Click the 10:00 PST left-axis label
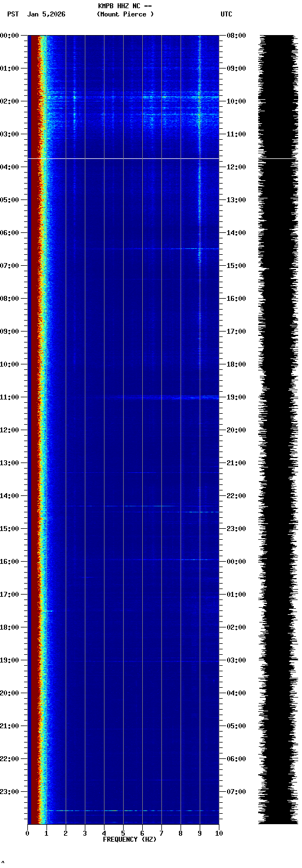The image size is (302, 868). coord(10,364)
